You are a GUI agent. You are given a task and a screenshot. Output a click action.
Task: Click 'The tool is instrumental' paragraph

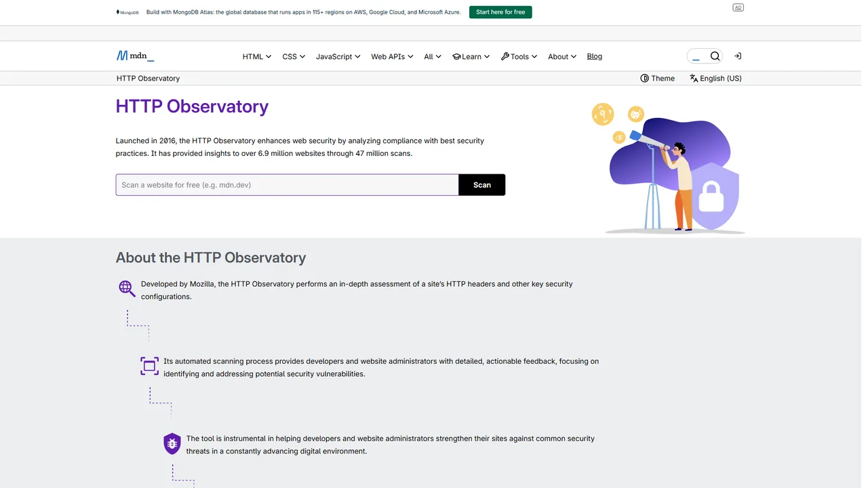coord(391,445)
